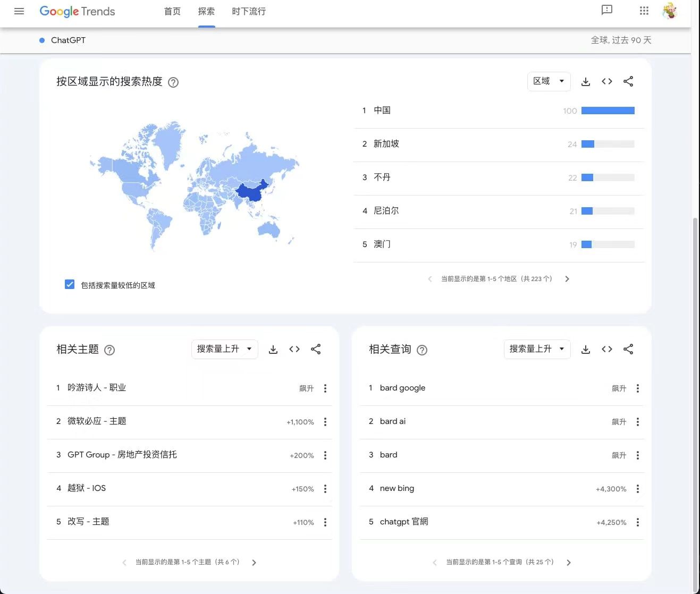The image size is (700, 594).
Task: Expand the 区域 region dropdown
Action: click(549, 81)
